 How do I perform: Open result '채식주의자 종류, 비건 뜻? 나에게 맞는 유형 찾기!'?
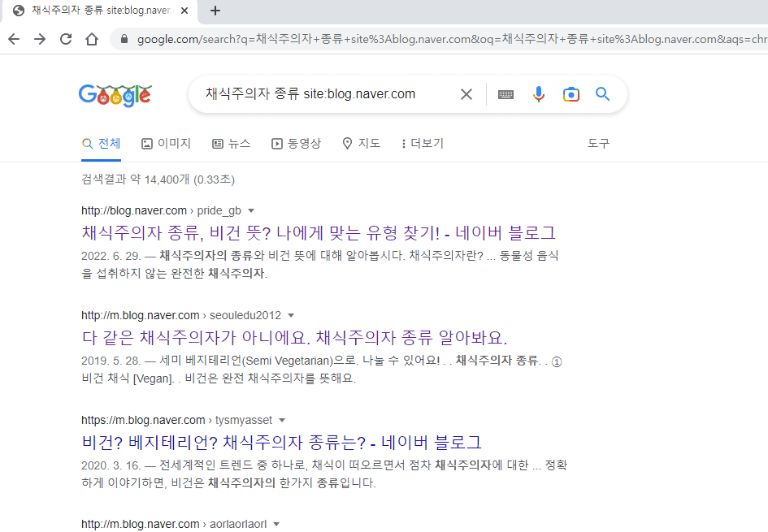point(319,233)
